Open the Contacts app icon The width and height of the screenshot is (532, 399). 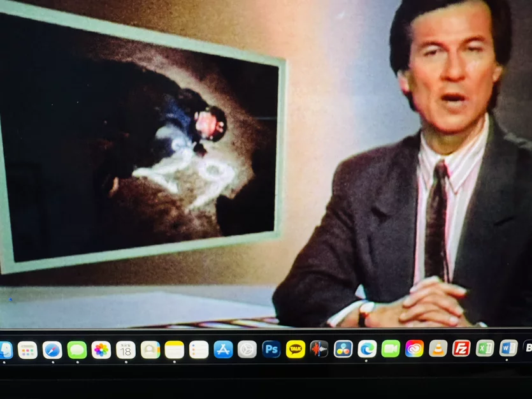150,350
